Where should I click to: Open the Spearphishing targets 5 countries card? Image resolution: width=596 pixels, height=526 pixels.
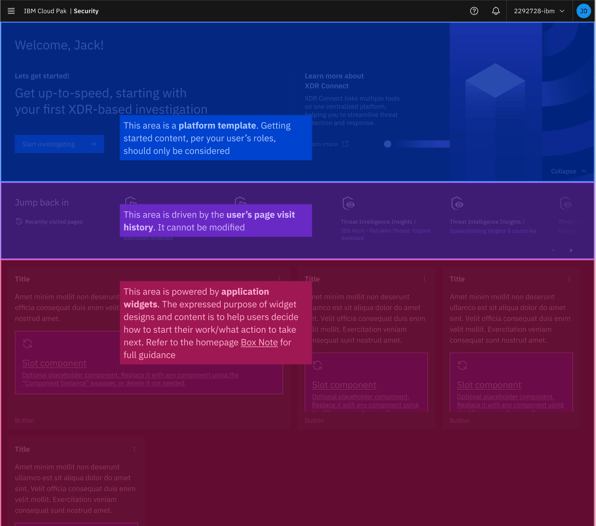pyautogui.click(x=493, y=226)
